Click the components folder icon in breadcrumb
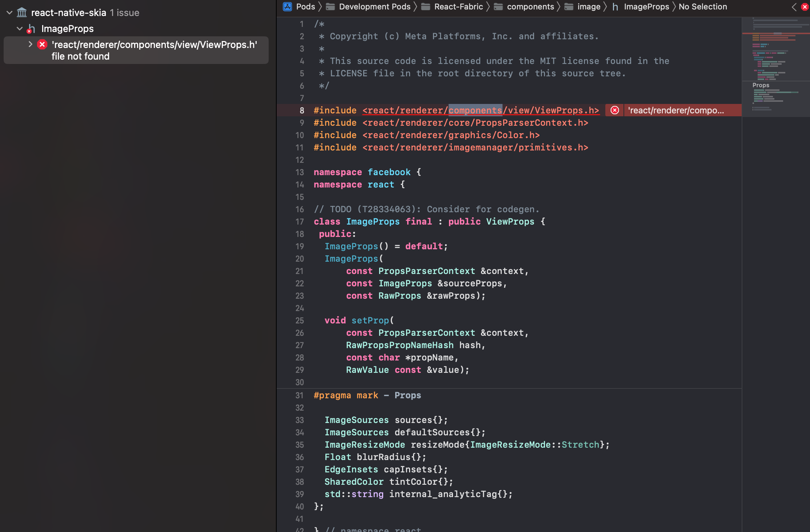Viewport: 810px width, 532px height. tap(498, 7)
